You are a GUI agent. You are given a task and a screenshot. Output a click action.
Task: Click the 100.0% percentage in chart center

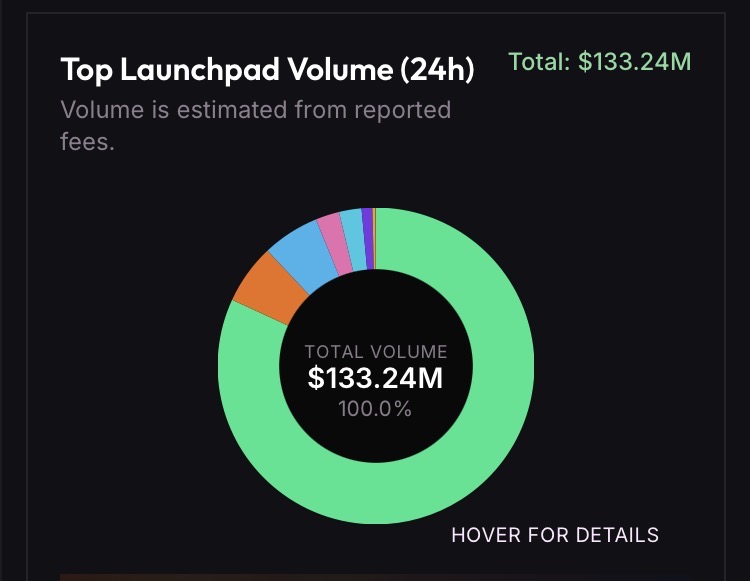tap(375, 408)
